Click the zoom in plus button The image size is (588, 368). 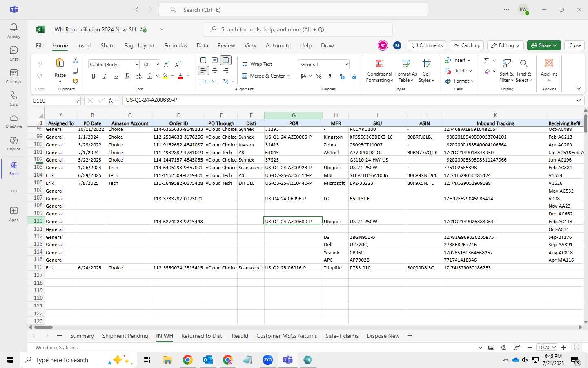point(563,348)
